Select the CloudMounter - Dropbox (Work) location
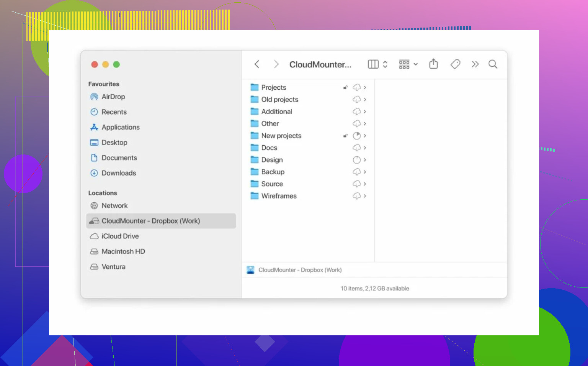The image size is (588, 366). 150,221
